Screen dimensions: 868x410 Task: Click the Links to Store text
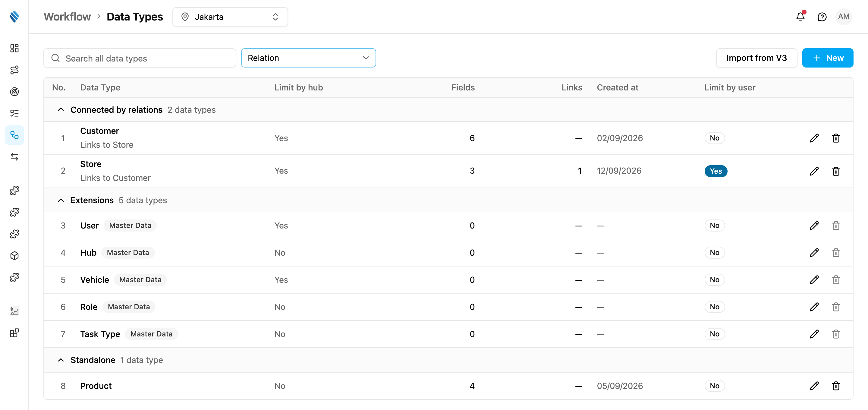107,145
